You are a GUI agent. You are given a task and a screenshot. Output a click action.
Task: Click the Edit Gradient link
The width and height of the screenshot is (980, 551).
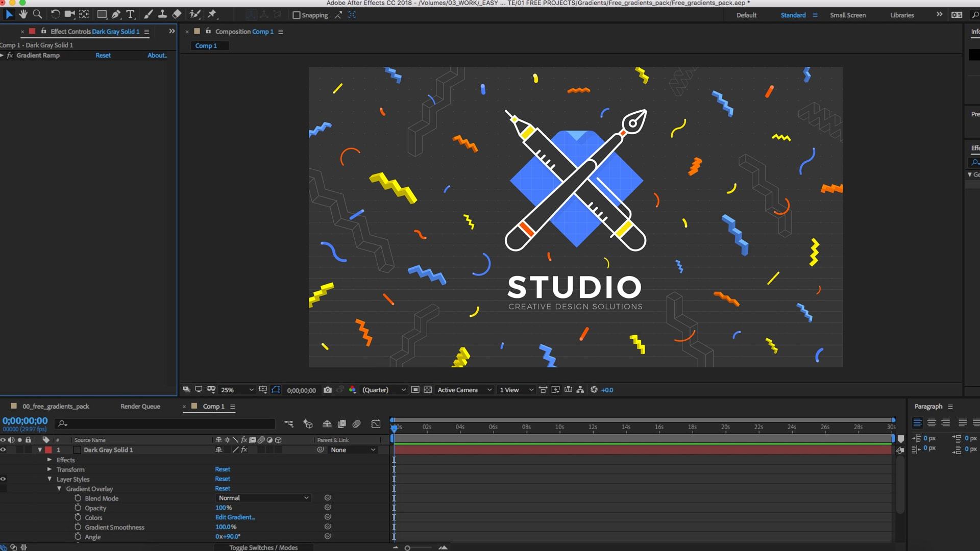coord(235,517)
